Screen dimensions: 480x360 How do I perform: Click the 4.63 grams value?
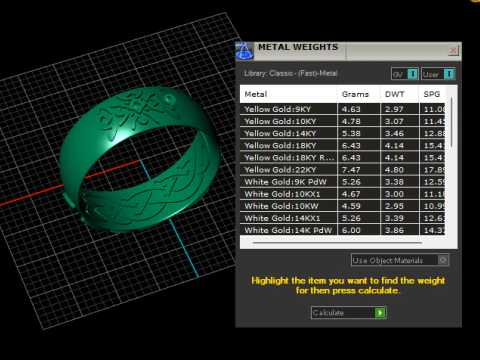pos(351,109)
